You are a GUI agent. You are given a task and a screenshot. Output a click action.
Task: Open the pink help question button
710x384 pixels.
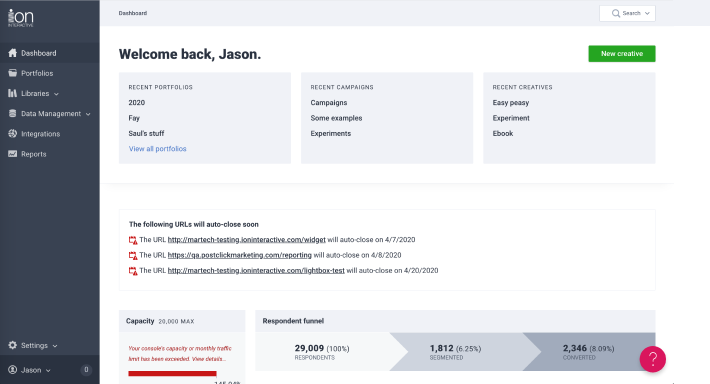tap(652, 359)
